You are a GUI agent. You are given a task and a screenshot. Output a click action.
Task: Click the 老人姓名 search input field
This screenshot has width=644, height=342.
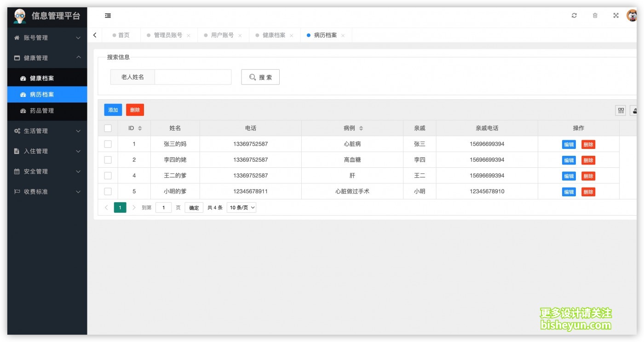coord(193,77)
